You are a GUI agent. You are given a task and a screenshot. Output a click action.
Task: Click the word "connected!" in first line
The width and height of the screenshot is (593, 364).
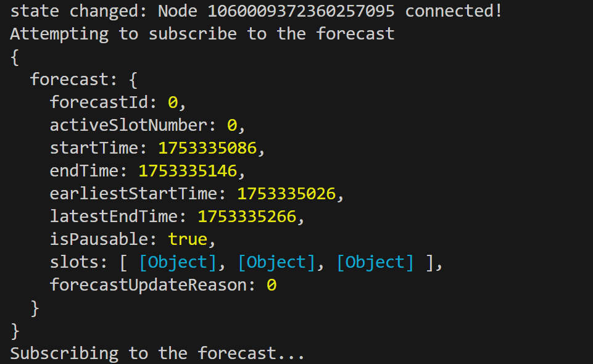(454, 10)
